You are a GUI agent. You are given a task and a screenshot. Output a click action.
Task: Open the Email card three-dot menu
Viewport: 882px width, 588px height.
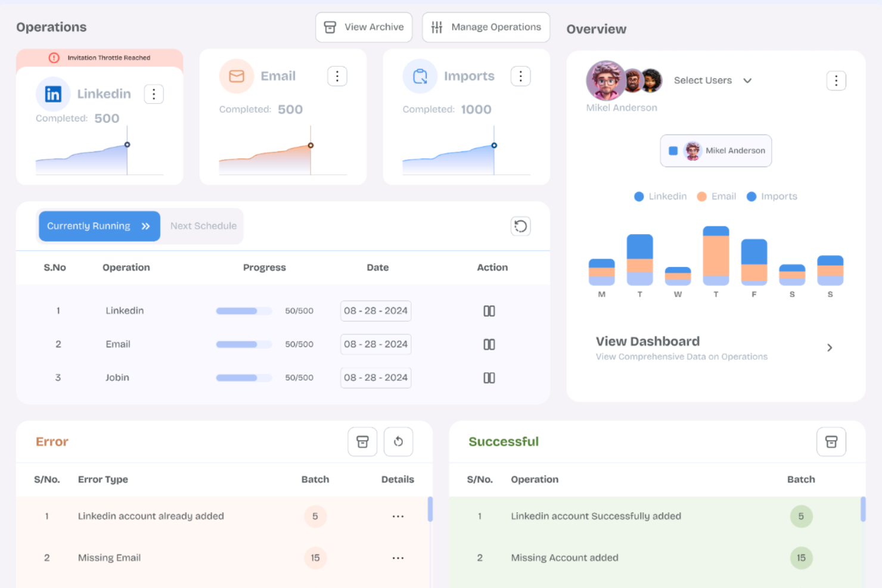pos(337,76)
